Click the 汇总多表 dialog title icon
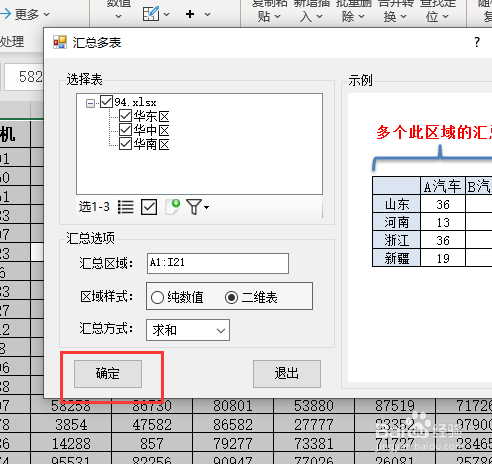The image size is (492, 464). (60, 42)
